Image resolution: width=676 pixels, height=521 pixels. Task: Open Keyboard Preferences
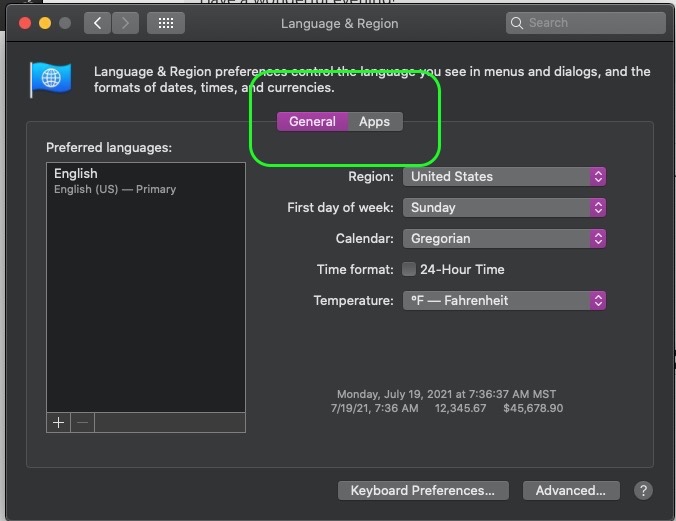423,490
